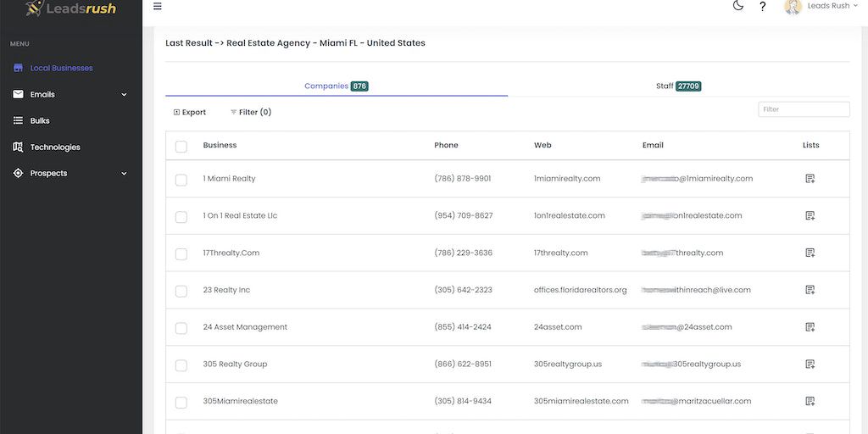Image resolution: width=868 pixels, height=434 pixels.
Task: Open the Filter (0) button
Action: [x=250, y=112]
